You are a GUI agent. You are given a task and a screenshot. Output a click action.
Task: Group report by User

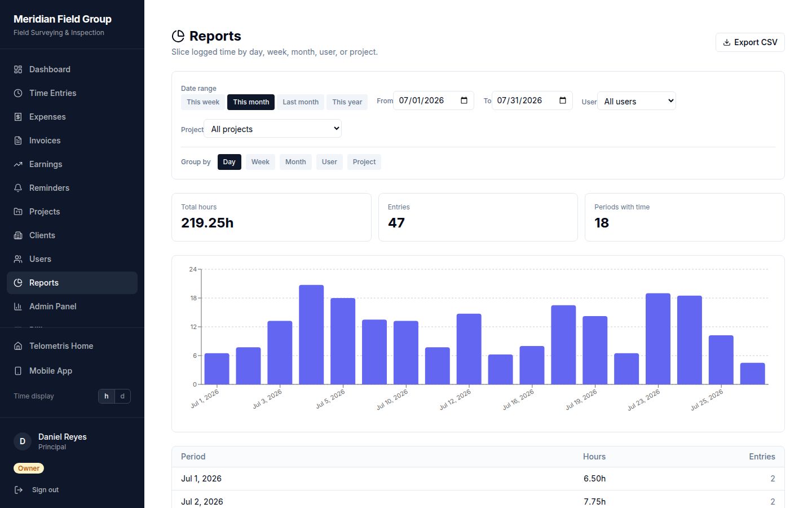pyautogui.click(x=329, y=162)
